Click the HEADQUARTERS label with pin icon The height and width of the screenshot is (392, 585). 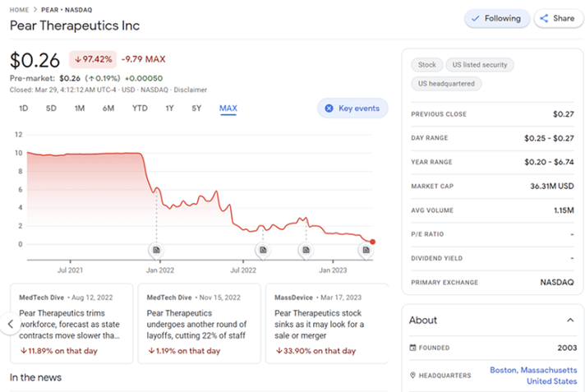[440, 376]
